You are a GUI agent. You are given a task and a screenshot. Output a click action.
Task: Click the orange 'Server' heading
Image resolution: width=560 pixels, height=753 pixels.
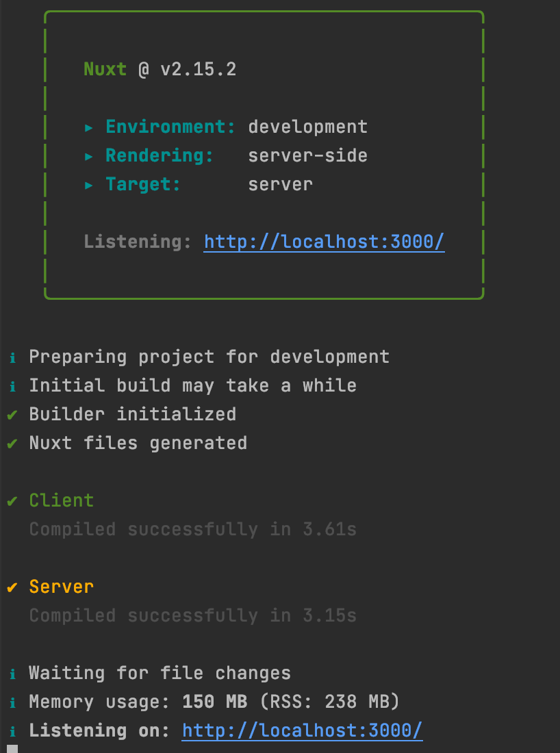pos(62,587)
